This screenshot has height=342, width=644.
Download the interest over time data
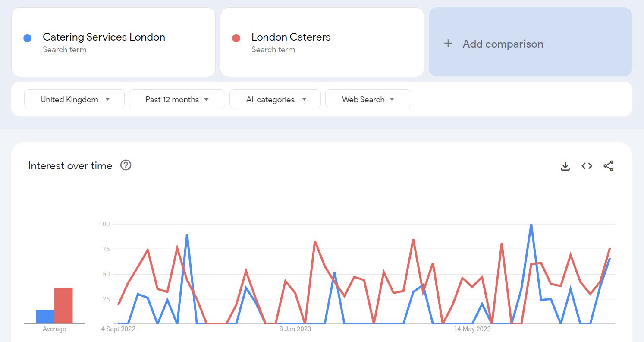(565, 166)
